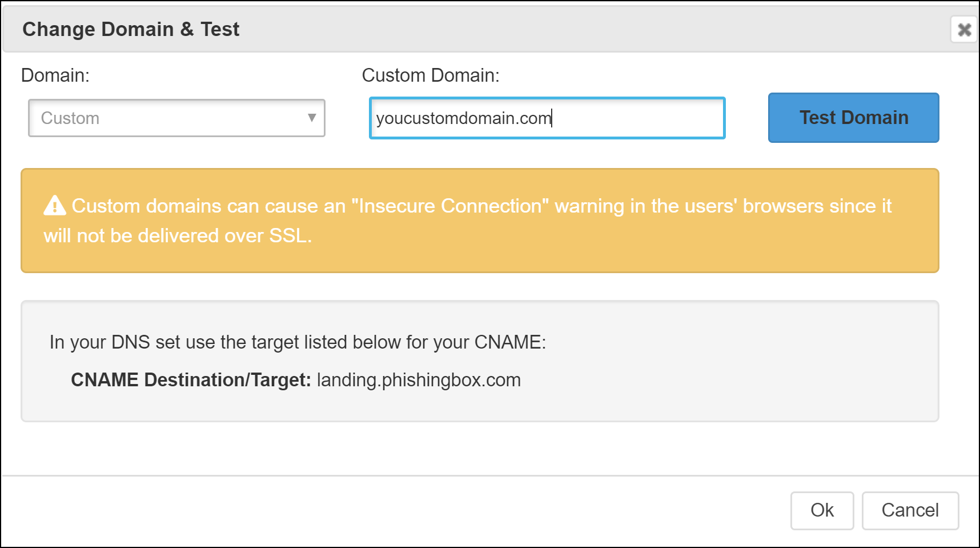The height and width of the screenshot is (548, 980).
Task: Click the "Domain:" label
Action: click(x=55, y=75)
